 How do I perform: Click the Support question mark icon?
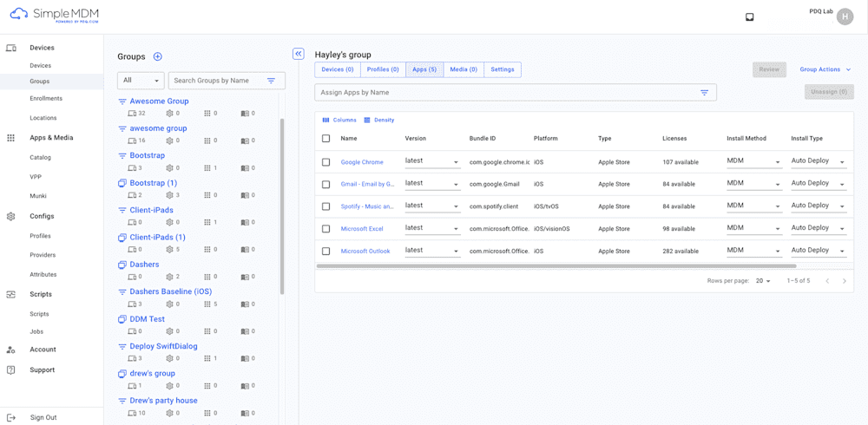click(x=10, y=369)
